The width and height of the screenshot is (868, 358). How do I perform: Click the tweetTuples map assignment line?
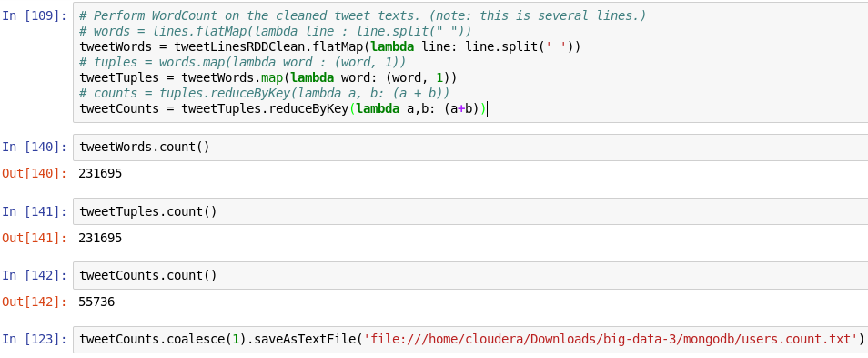[x=267, y=77]
